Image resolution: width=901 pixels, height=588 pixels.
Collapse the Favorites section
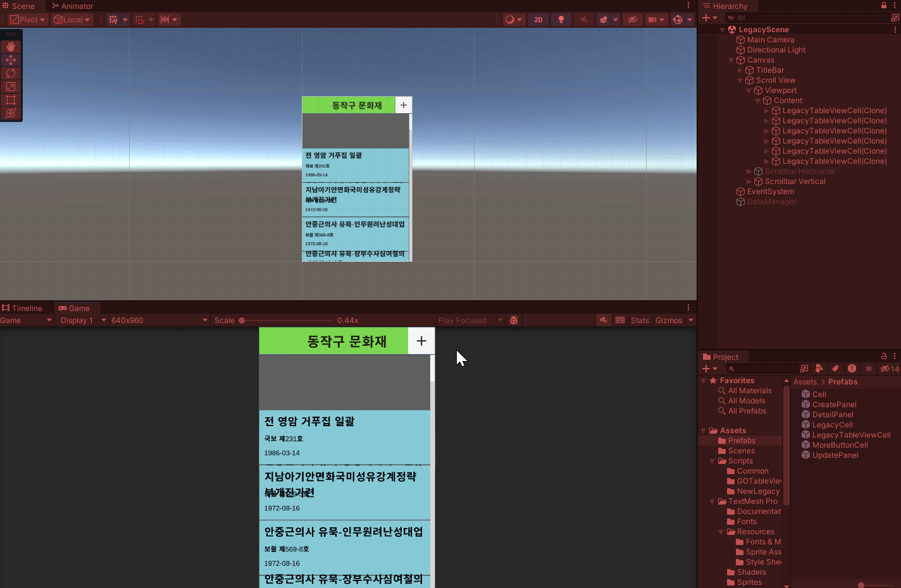coord(703,381)
